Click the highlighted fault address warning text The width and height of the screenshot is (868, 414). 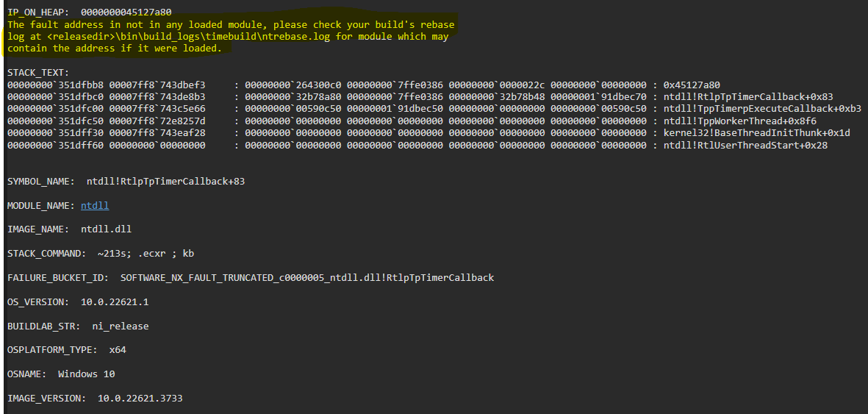pos(231,36)
